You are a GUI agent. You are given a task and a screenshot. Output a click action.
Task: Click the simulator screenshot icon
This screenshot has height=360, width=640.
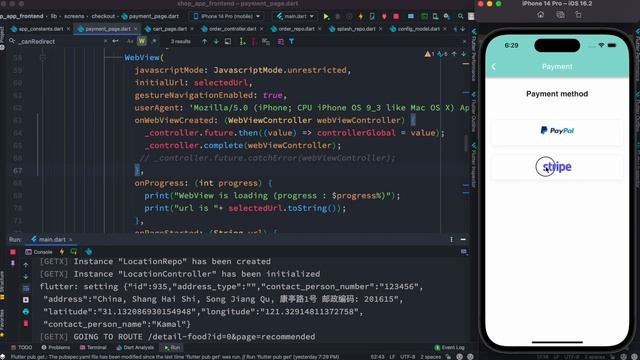(560, 15)
